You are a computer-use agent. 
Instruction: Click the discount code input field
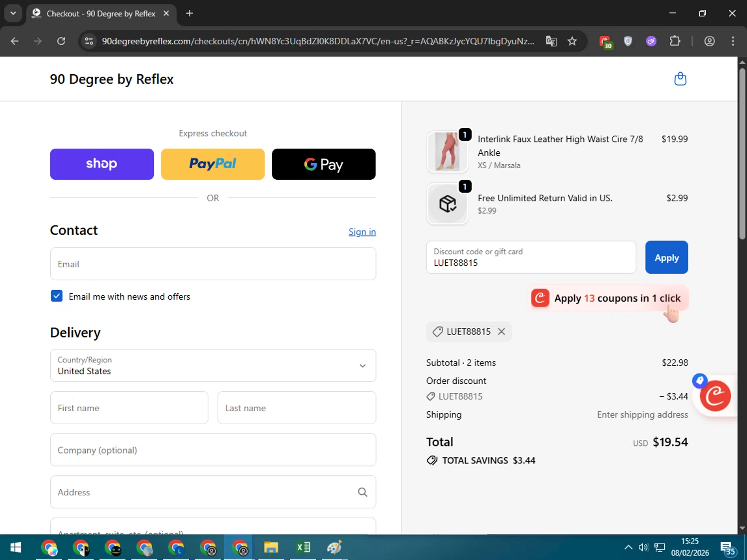[531, 257]
